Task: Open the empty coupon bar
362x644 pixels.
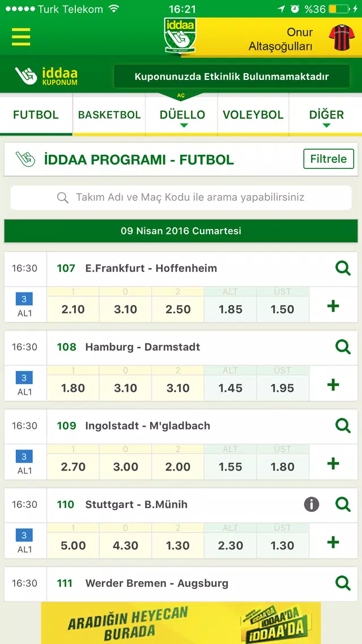Action: point(232,77)
